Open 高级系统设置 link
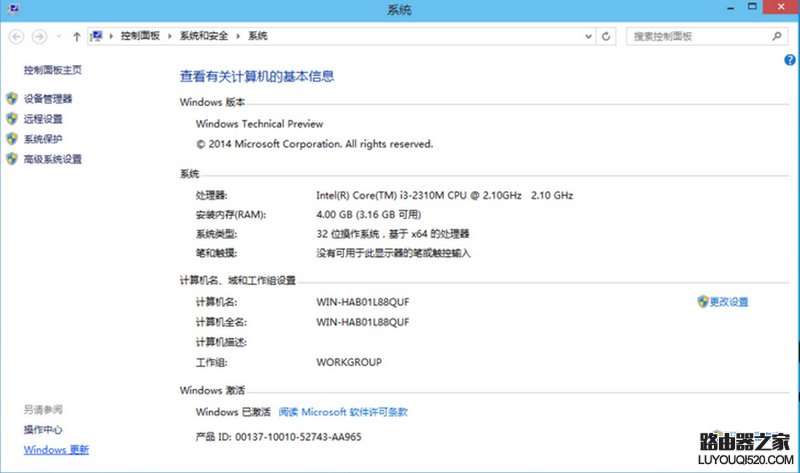 click(53, 159)
